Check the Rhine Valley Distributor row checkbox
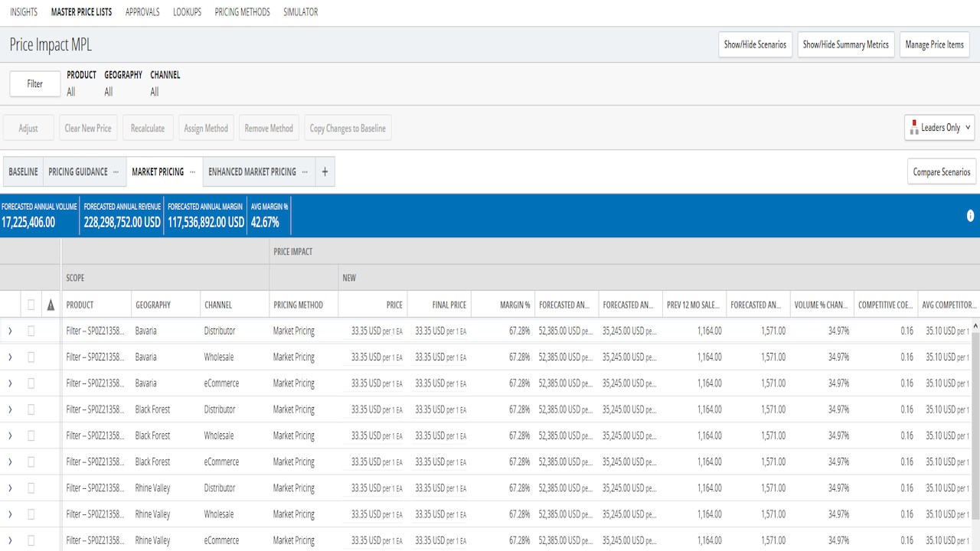This screenshot has height=551, width=980. (31, 488)
